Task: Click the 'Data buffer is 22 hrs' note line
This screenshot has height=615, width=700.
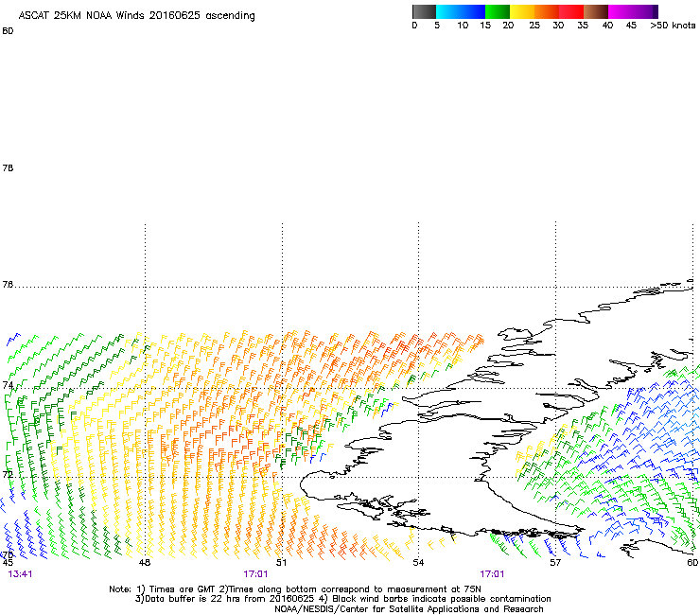Action: pos(342,599)
